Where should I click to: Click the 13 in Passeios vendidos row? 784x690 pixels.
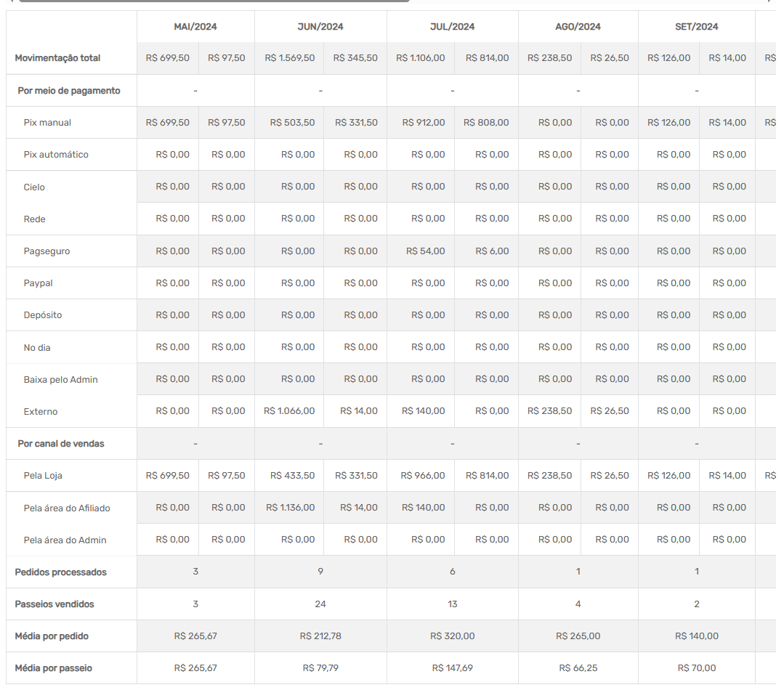coord(453,604)
